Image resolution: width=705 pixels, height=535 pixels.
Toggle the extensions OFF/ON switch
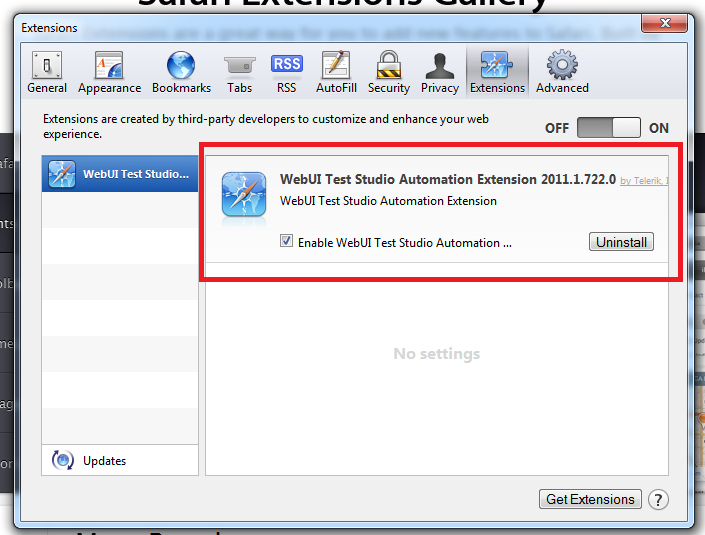pos(609,128)
